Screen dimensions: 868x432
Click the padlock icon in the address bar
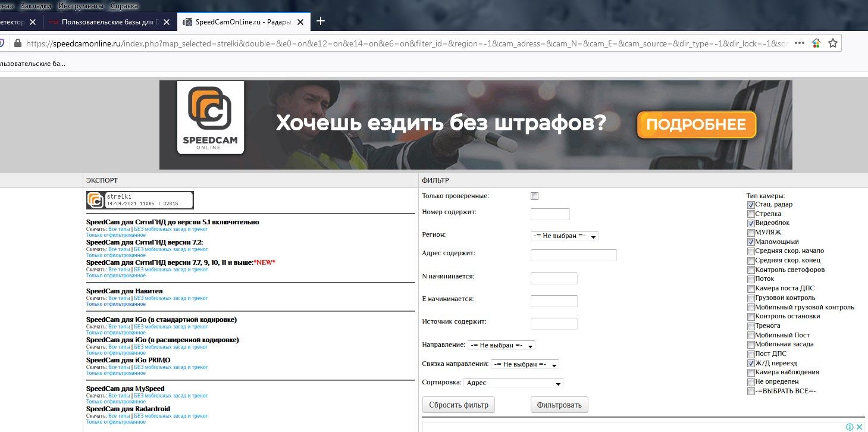coord(18,43)
